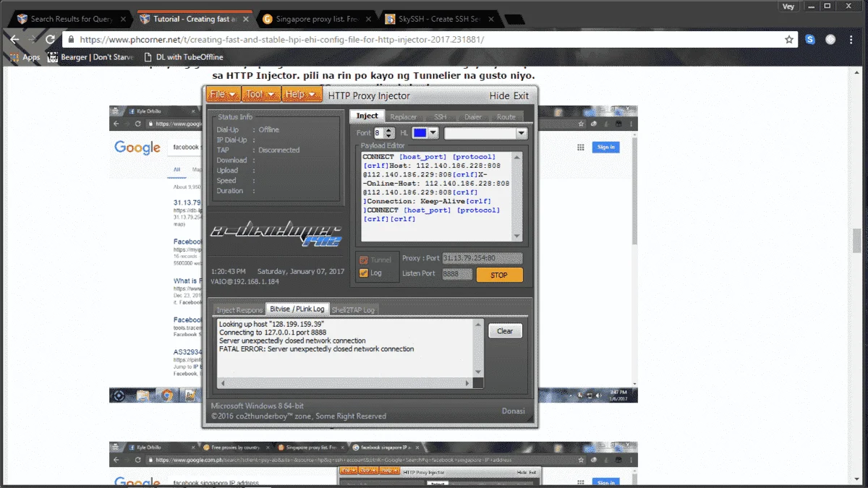Click the orange STOP button
The image size is (868, 488).
(499, 275)
